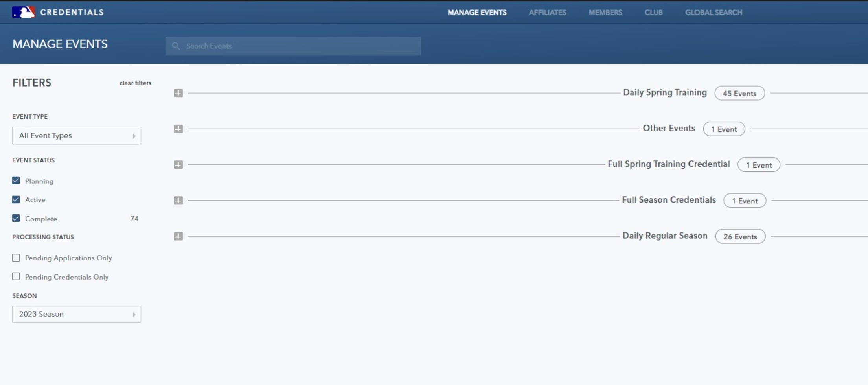Enable Pending Applications Only filter
The image size is (868, 385).
coord(16,258)
